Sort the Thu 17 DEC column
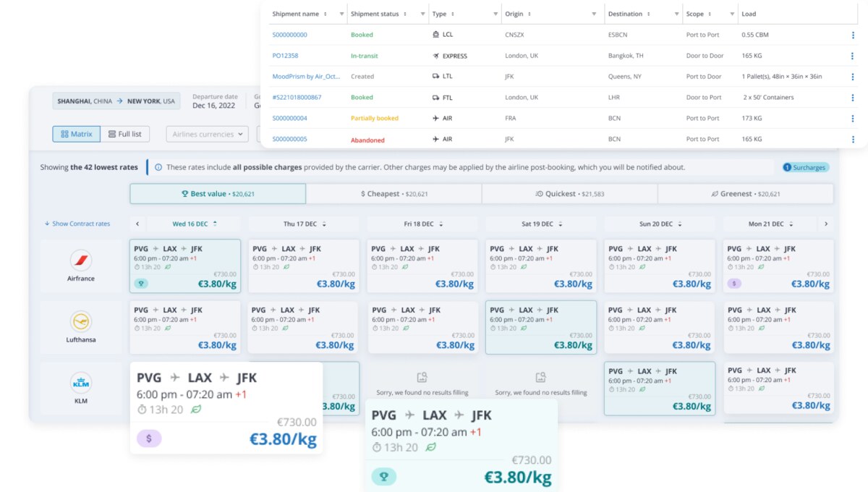 click(x=323, y=224)
